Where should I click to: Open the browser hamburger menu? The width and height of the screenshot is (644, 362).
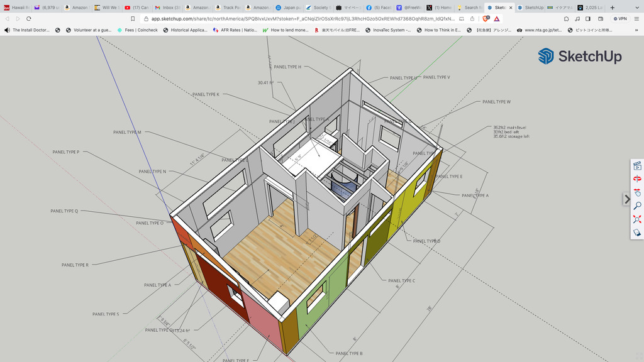(x=636, y=19)
